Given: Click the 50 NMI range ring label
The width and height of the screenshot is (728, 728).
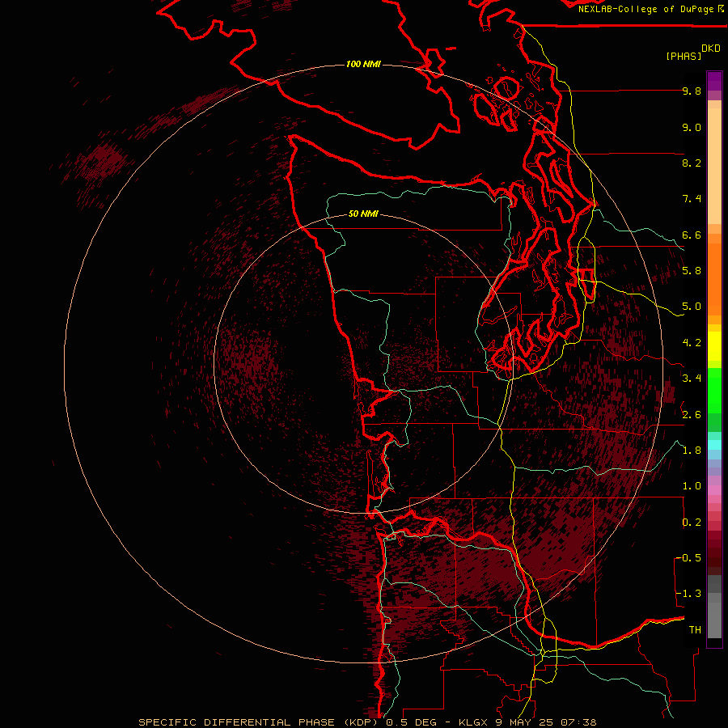Looking at the screenshot, I should [x=363, y=214].
